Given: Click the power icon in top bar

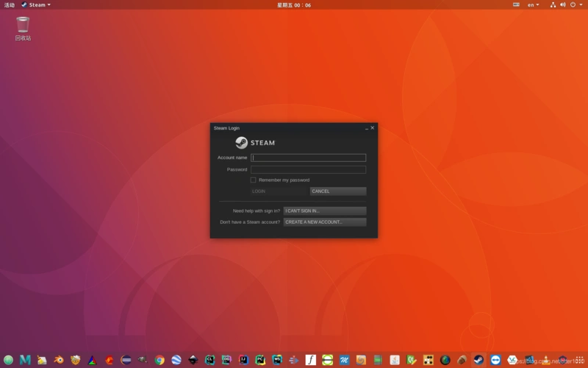Looking at the screenshot, I should 573,5.
